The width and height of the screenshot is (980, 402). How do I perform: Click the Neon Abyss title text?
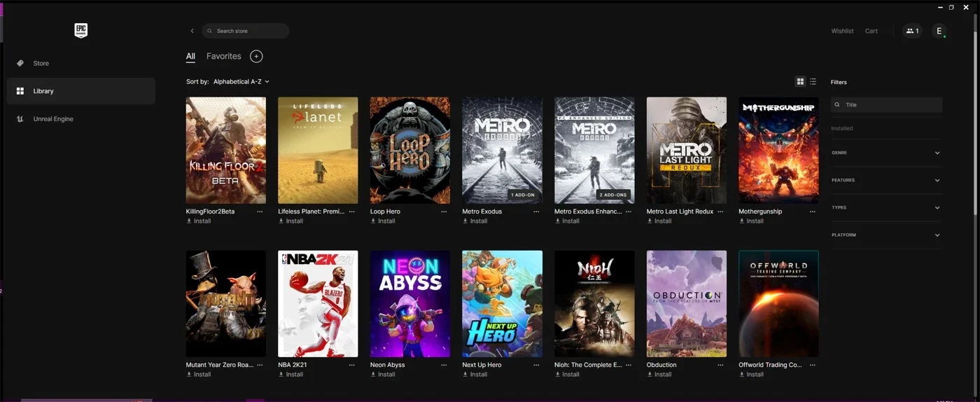(388, 365)
